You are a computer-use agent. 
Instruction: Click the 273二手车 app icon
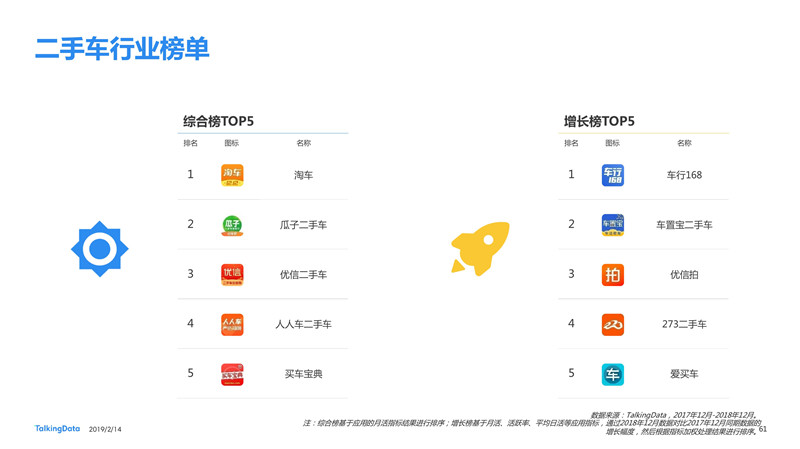point(613,325)
